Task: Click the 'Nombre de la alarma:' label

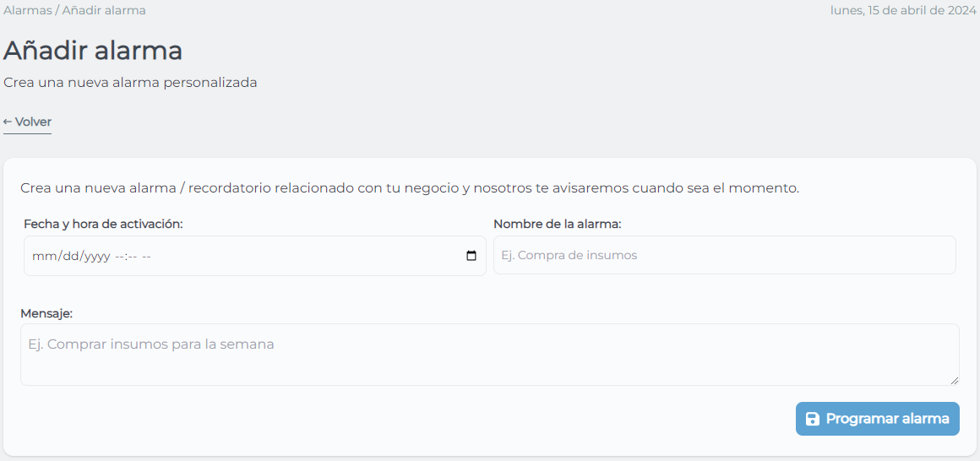Action: pos(558,225)
